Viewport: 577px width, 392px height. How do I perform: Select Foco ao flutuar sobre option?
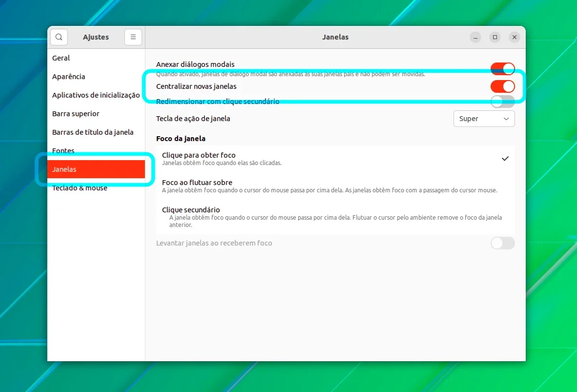335,186
